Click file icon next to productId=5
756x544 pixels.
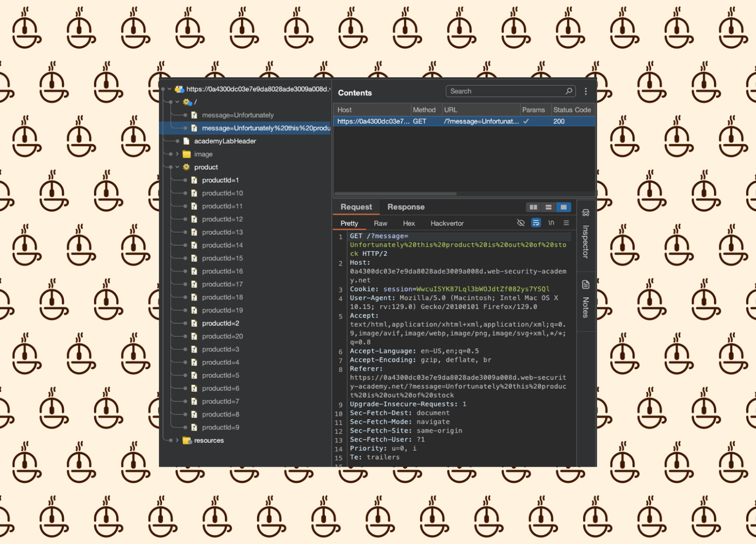(x=194, y=375)
